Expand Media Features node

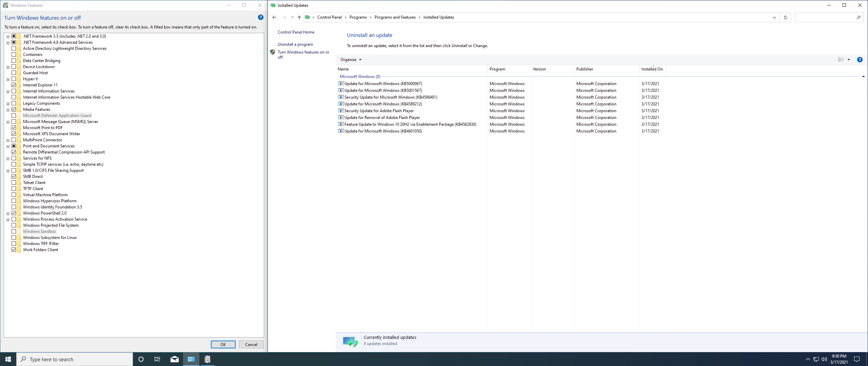(x=8, y=110)
